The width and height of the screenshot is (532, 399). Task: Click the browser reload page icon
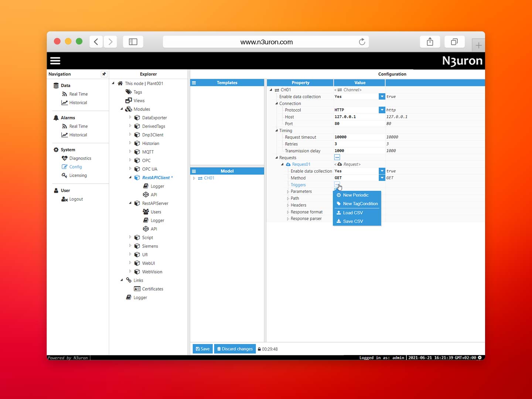(x=362, y=42)
